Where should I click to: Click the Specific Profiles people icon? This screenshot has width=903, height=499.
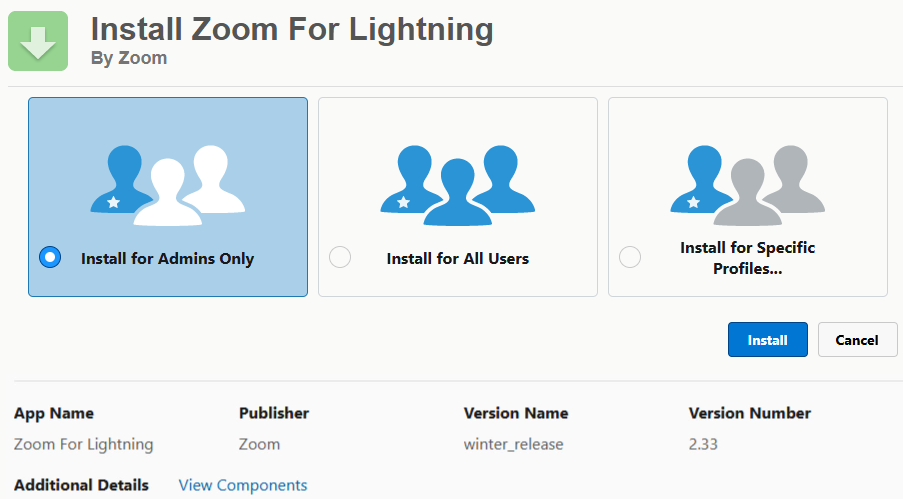pyautogui.click(x=748, y=184)
